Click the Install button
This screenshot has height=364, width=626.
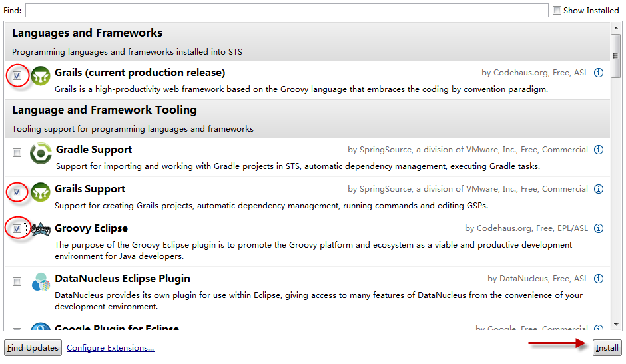[x=607, y=348]
